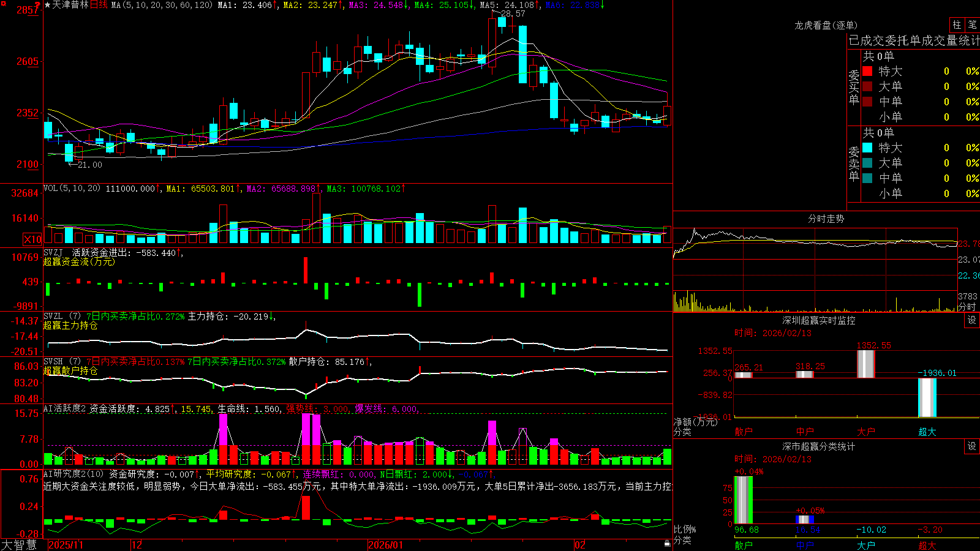
Task: Click the red 特大 buy-order color swatch
Action: point(867,71)
